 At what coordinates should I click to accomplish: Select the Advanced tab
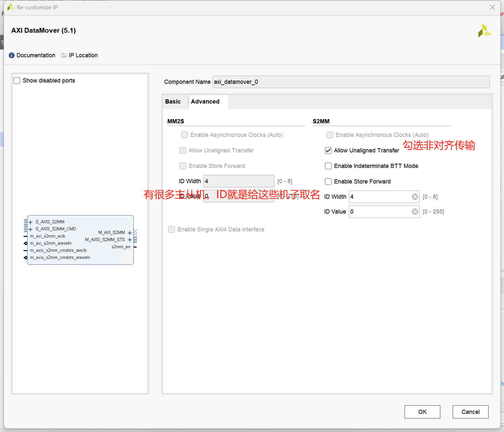tap(205, 101)
